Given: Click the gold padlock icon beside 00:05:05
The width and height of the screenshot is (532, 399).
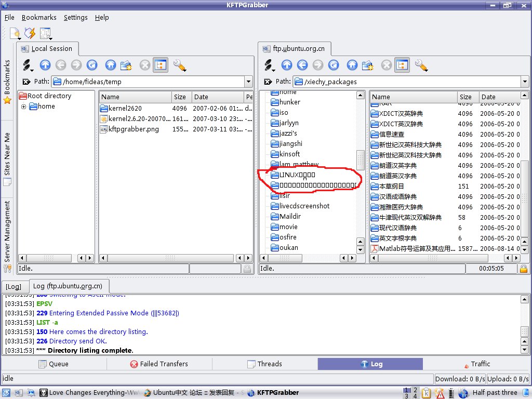Looking at the screenshot, I should coord(524,269).
